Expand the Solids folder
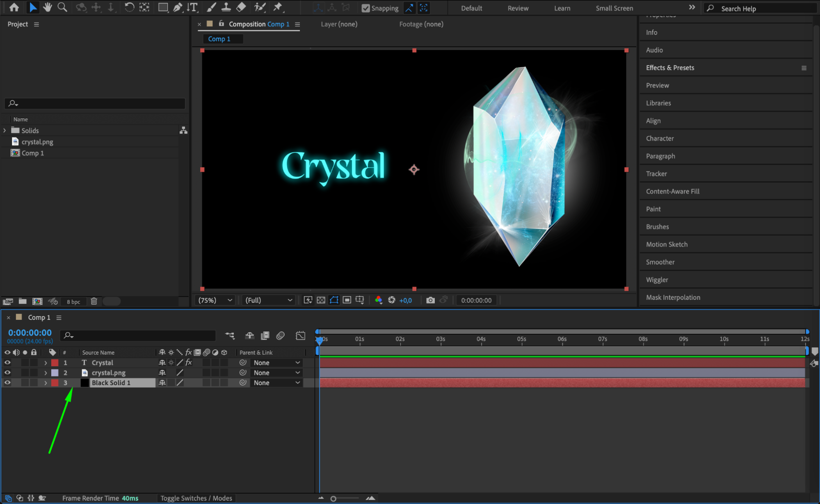This screenshot has width=820, height=504. tap(5, 130)
